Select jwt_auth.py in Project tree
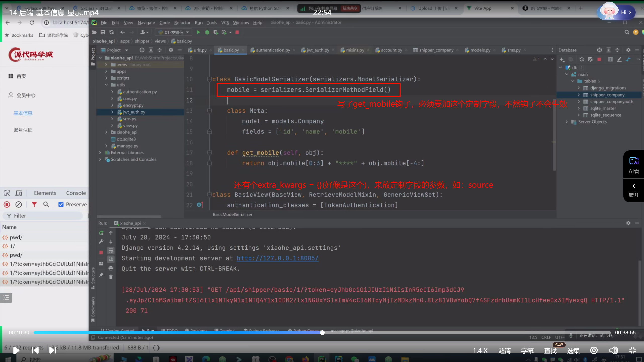This screenshot has width=644, height=362. point(134,112)
